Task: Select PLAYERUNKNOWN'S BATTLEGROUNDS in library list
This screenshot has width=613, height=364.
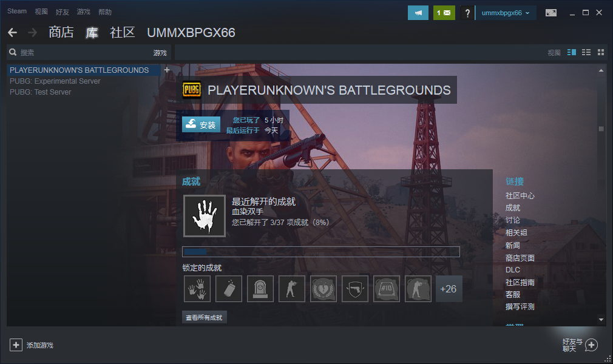Action: 84,70
